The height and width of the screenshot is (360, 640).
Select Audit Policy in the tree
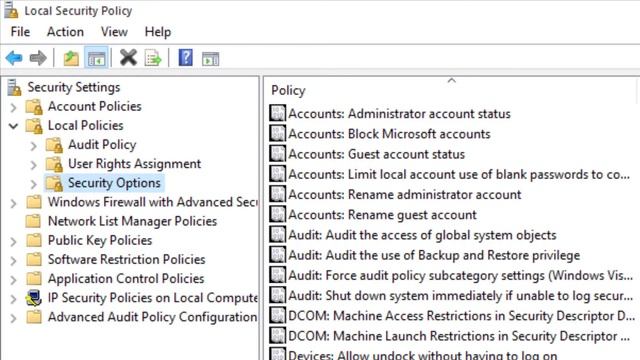tap(102, 144)
